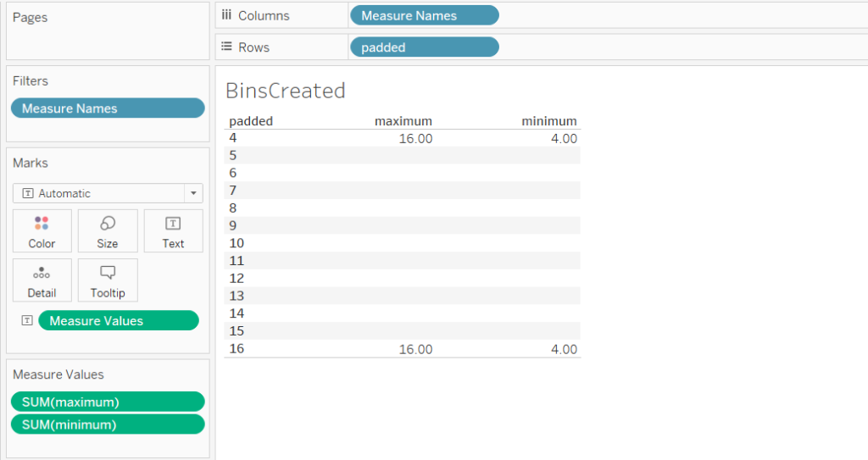Click the Columns shelf label

click(264, 15)
